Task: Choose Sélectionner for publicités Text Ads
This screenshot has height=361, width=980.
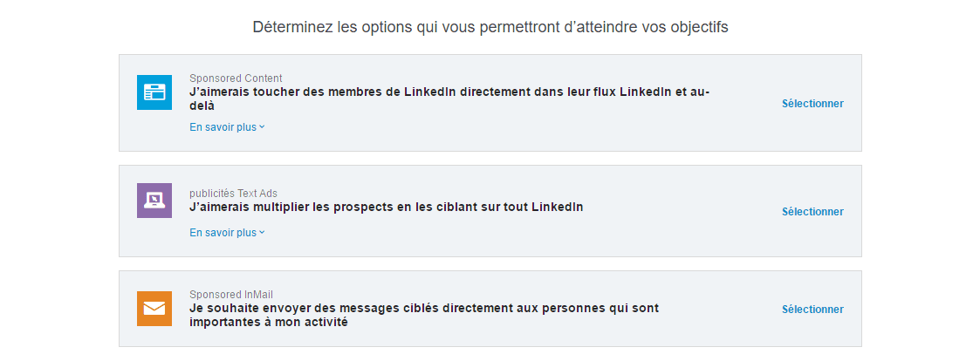Action: click(x=812, y=212)
